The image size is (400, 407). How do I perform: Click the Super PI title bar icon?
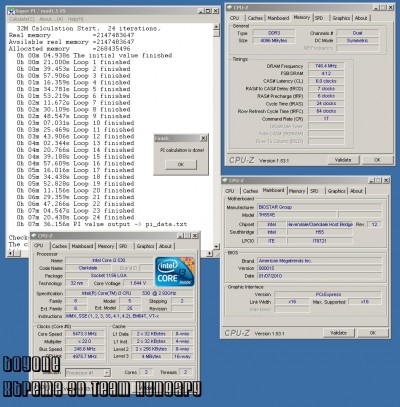(x=11, y=11)
